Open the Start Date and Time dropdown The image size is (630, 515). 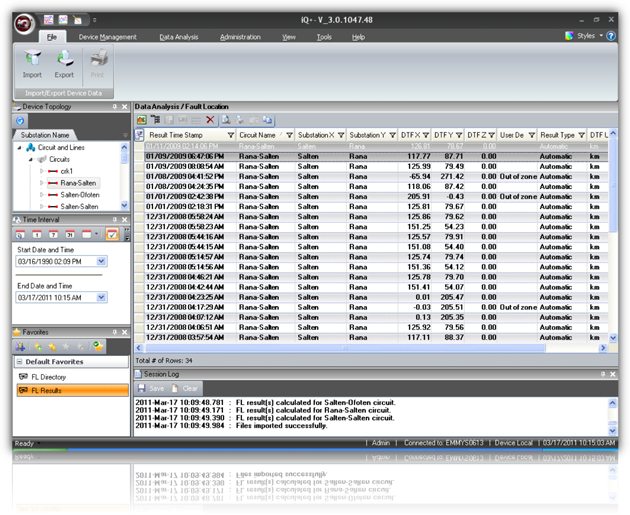click(102, 262)
